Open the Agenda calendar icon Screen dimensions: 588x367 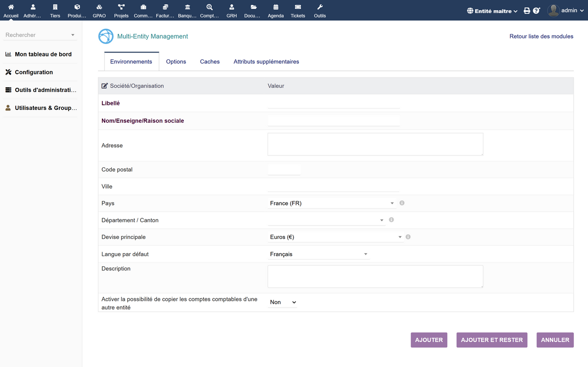coord(275,10)
